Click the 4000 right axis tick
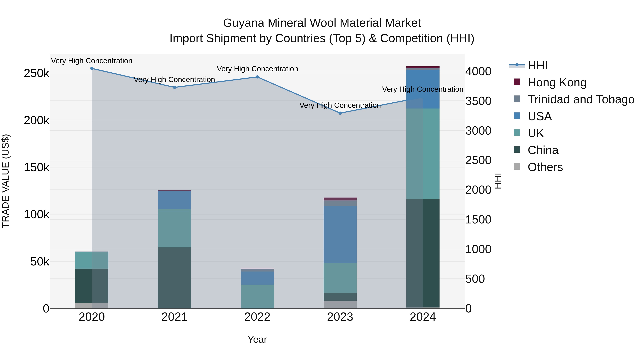The image size is (644, 362). pyautogui.click(x=478, y=72)
